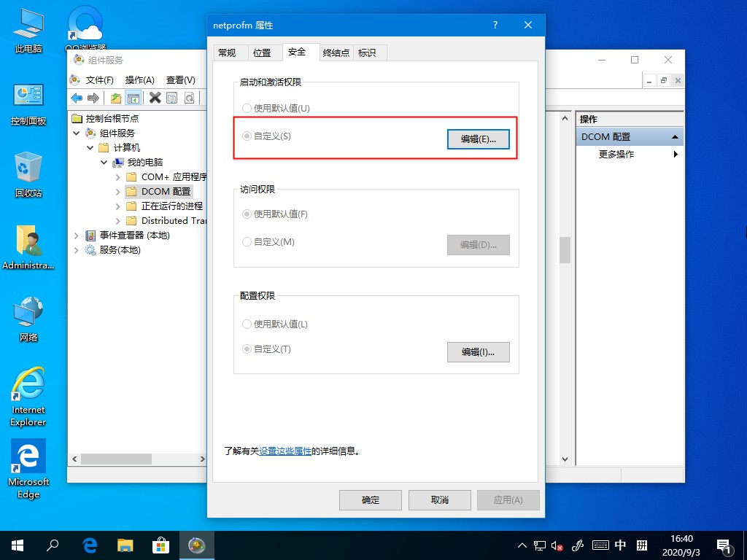The image size is (747, 560).
Task: Open the properties icon in the console toolbar
Action: [x=171, y=98]
